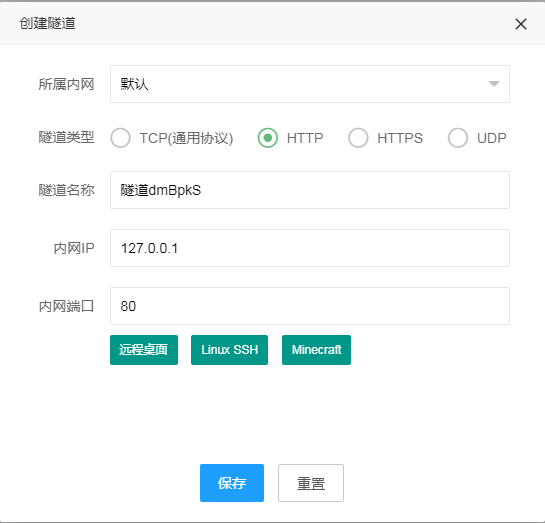545x523 pixels.
Task: Focus the 内网IP field showing 127.0.0.1
Action: [x=310, y=248]
